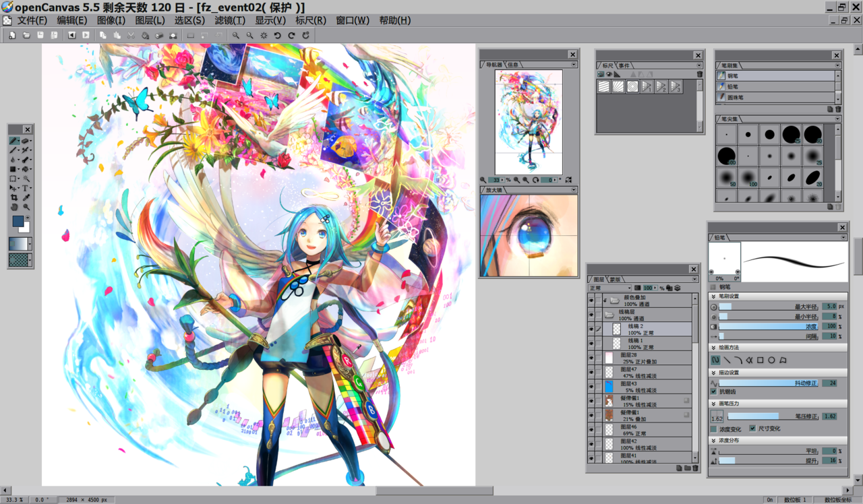Hide the 线稿 2 layer visibility
The image size is (863, 504).
click(x=592, y=329)
